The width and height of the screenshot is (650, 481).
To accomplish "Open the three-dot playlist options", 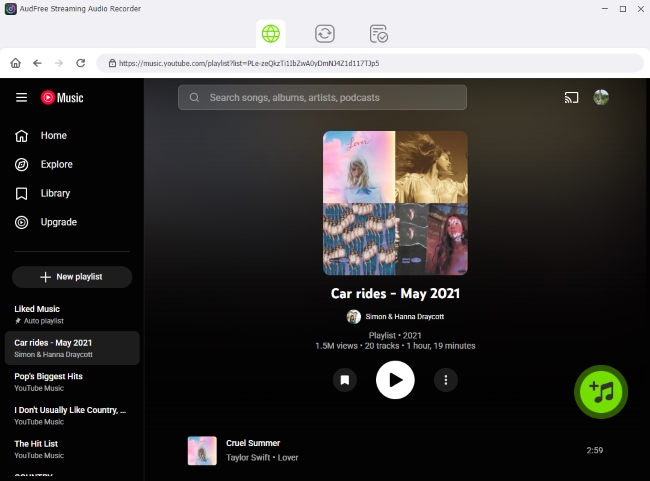I will [446, 380].
